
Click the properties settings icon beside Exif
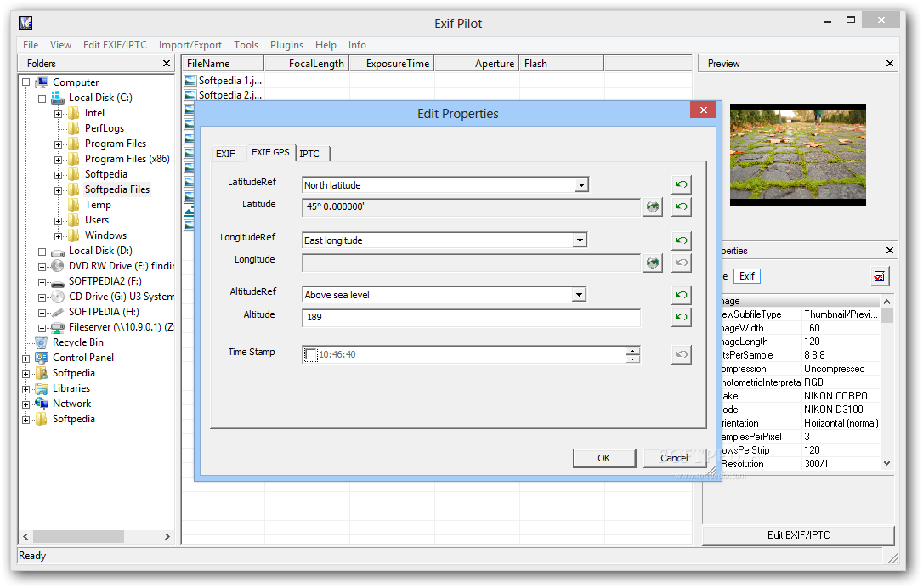click(x=880, y=276)
